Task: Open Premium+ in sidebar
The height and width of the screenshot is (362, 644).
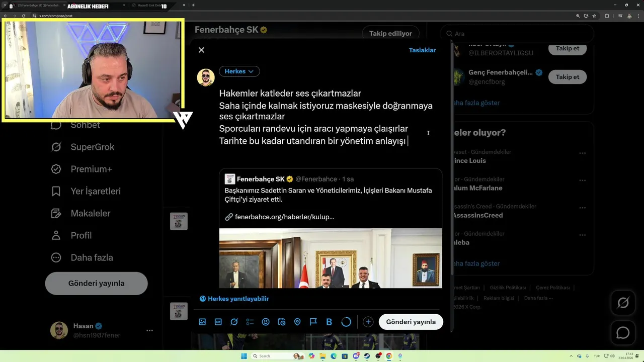Action: 82,169
